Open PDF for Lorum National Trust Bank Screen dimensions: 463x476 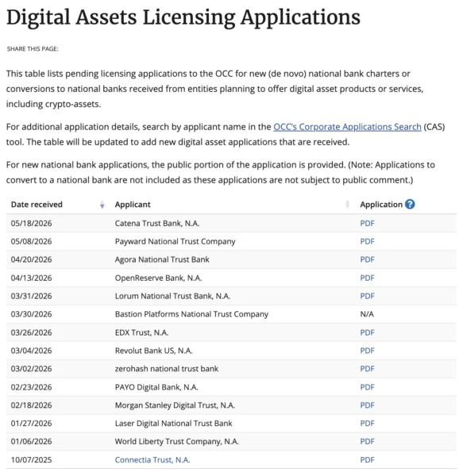[367, 296]
